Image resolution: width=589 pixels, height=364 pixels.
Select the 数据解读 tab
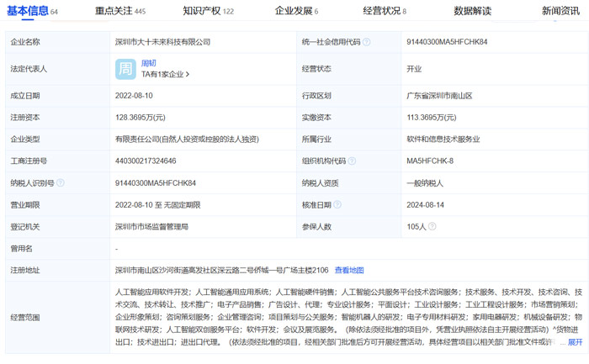coord(473,11)
